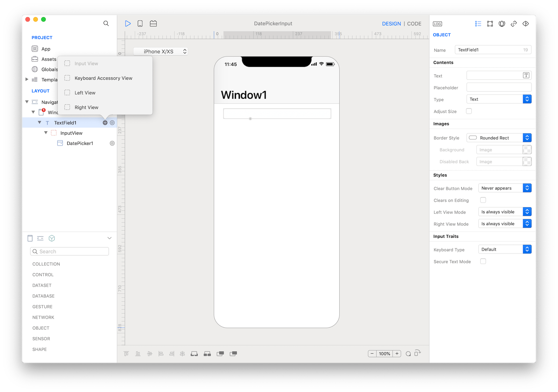Open search with the magnifier icon
This screenshot has height=392, width=558.
106,23
